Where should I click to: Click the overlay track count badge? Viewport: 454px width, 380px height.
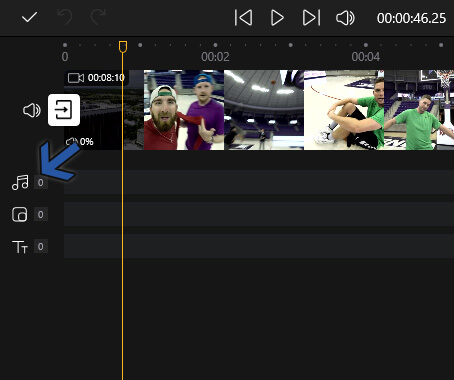coord(41,214)
